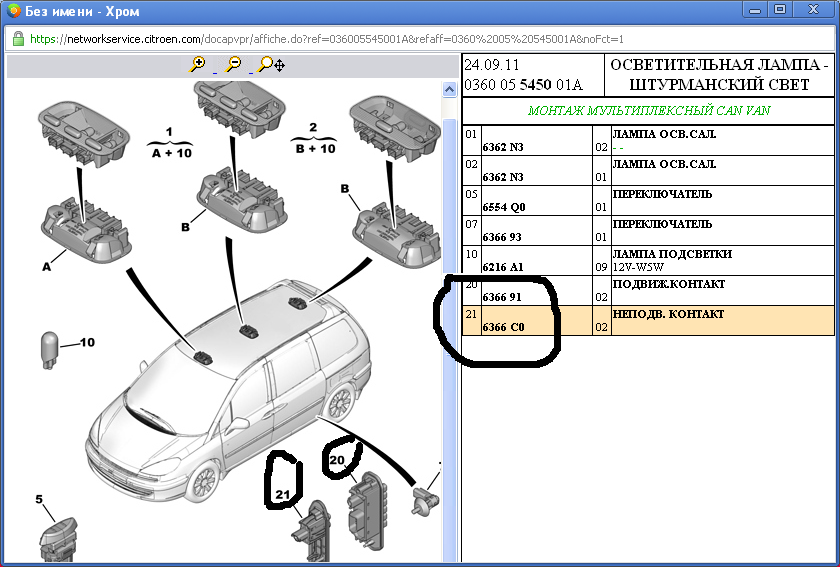The height and width of the screenshot is (567, 840).
Task: Click the URL in the address bar
Action: tap(326, 39)
